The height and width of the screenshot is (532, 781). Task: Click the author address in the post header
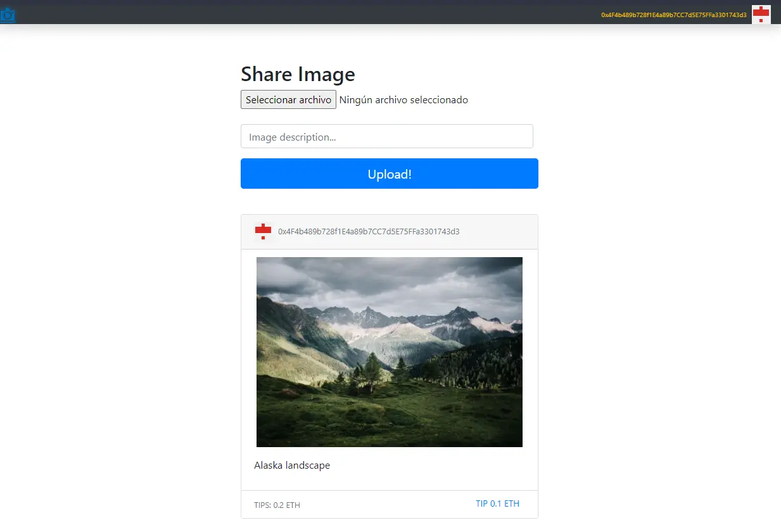[369, 232]
